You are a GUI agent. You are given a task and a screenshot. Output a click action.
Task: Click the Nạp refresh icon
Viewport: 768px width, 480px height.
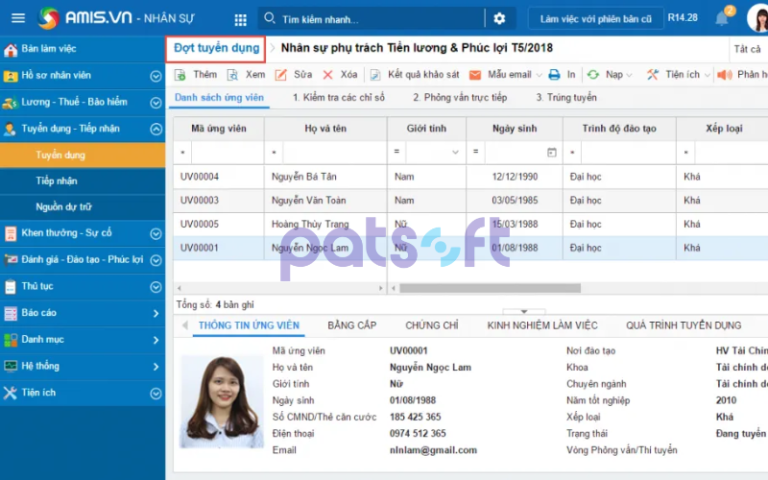593,74
